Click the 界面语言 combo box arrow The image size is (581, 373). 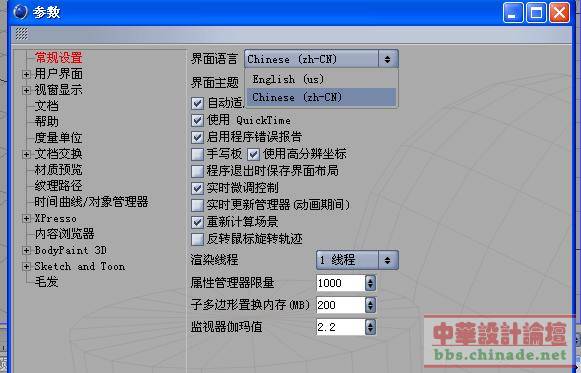pos(388,59)
